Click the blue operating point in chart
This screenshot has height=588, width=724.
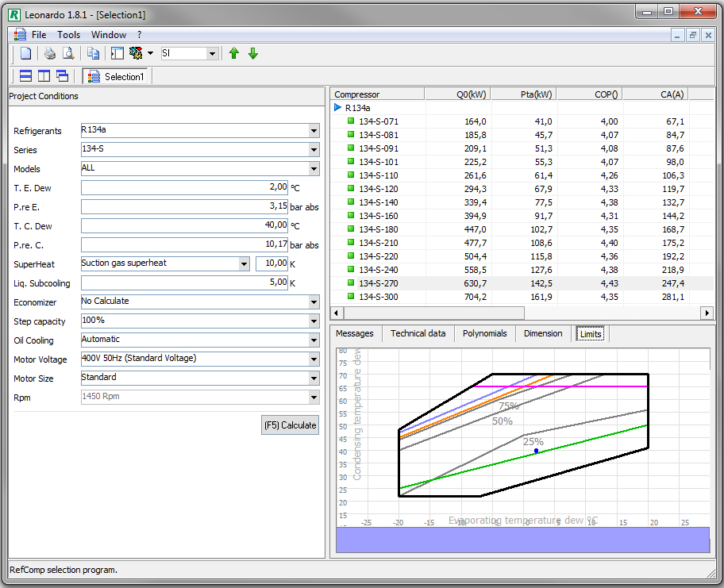[x=536, y=451]
